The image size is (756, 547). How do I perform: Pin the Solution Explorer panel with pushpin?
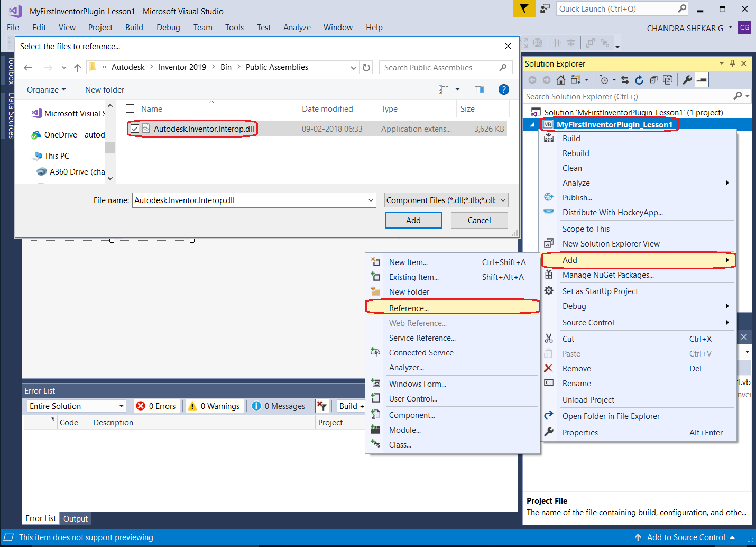[x=732, y=63]
